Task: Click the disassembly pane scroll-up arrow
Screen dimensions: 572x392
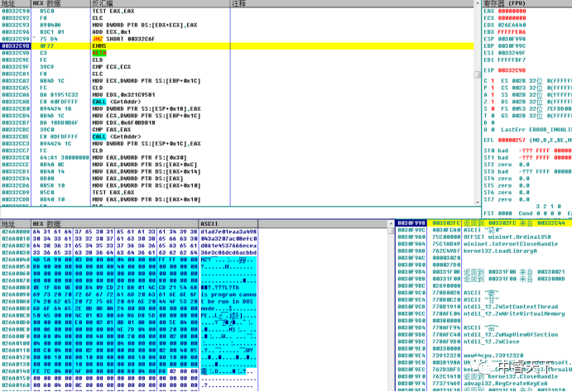Action: coord(478,3)
